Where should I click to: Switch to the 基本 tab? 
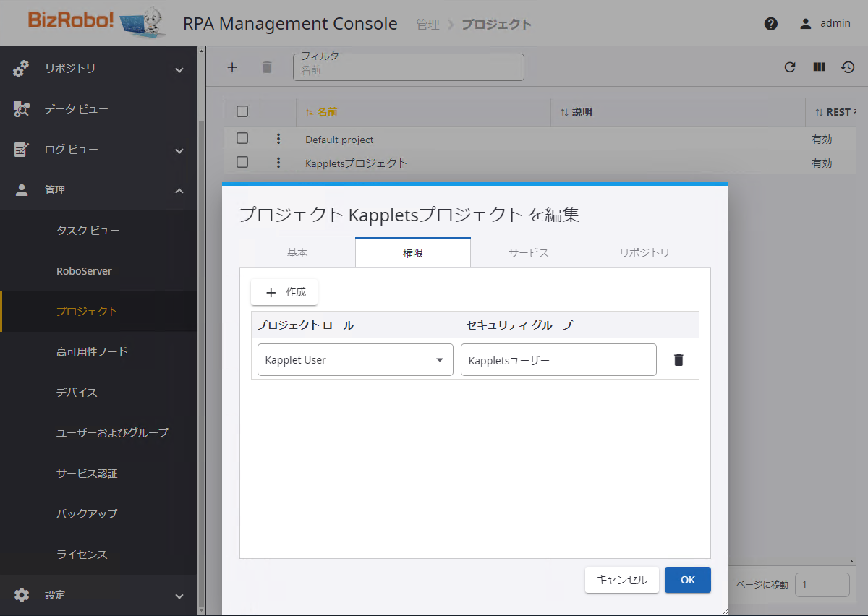point(297,252)
